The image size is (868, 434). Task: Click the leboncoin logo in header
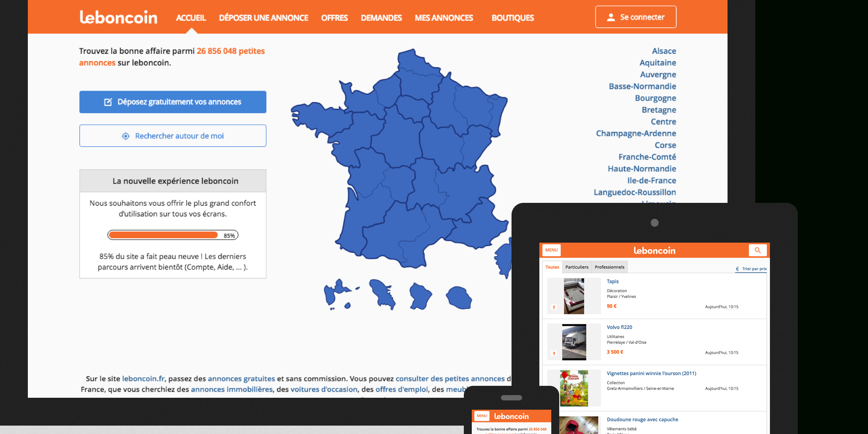click(118, 17)
